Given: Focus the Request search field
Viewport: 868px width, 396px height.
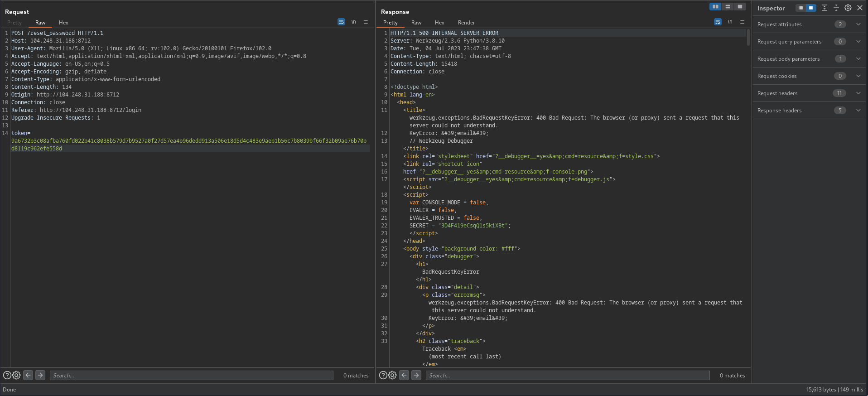Looking at the screenshot, I should pyautogui.click(x=191, y=375).
